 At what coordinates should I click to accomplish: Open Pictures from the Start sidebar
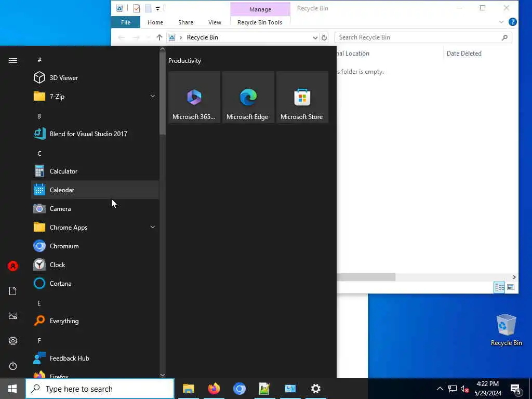[x=13, y=316]
